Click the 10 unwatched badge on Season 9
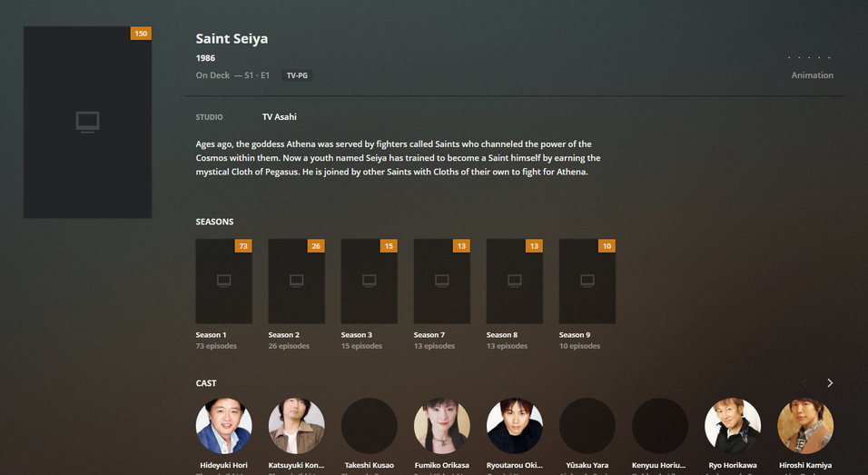 tap(607, 246)
